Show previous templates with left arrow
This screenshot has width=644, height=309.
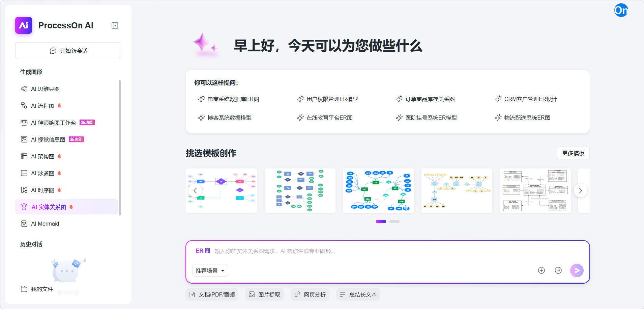pyautogui.click(x=195, y=190)
